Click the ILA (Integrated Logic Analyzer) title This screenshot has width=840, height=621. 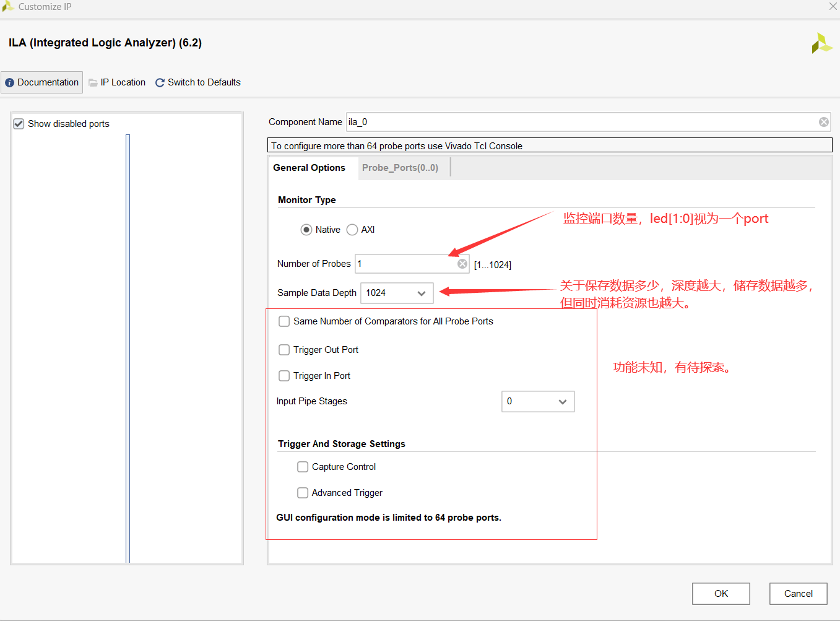click(x=105, y=43)
